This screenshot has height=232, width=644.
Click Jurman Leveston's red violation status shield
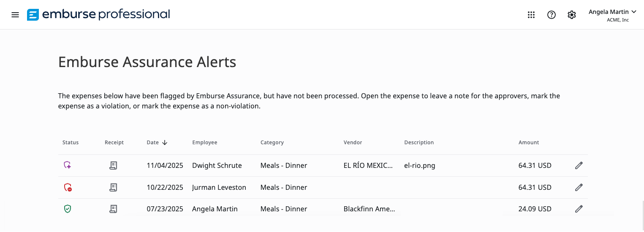point(68,187)
